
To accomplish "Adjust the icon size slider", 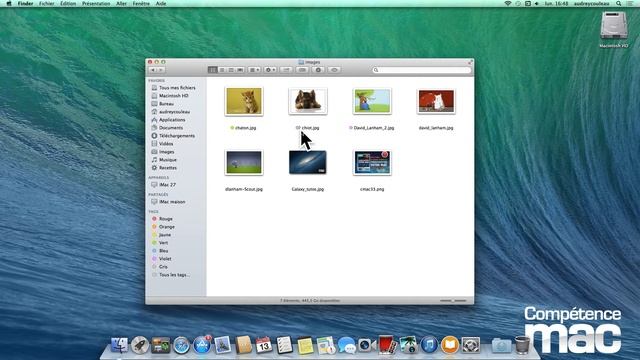I will (x=453, y=300).
